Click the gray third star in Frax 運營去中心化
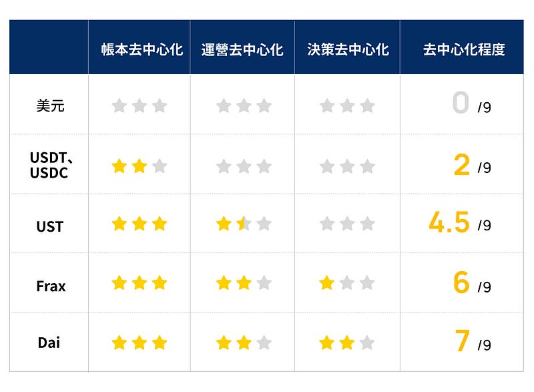The width and height of the screenshot is (534, 392). (x=264, y=282)
